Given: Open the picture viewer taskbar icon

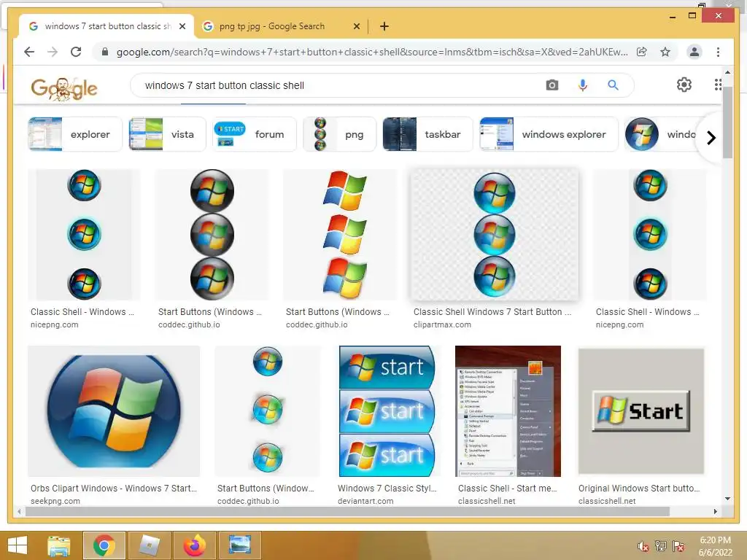Looking at the screenshot, I should coord(239,545).
